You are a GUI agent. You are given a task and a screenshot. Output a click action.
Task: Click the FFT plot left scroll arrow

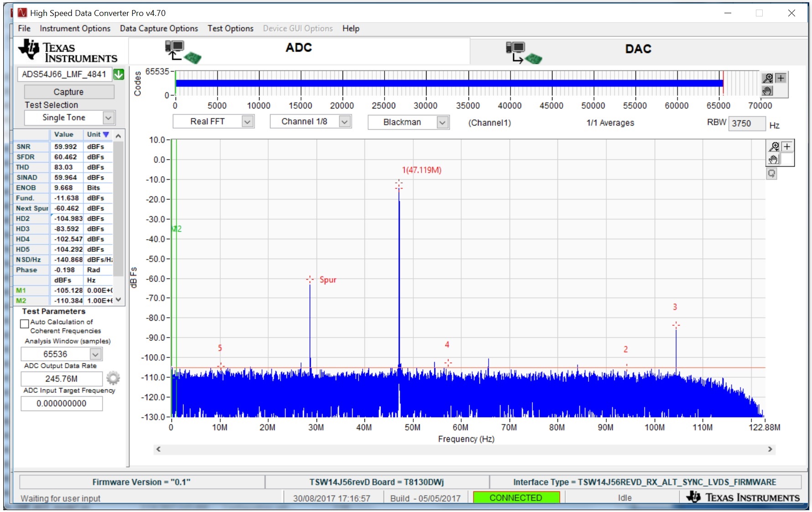pyautogui.click(x=158, y=449)
